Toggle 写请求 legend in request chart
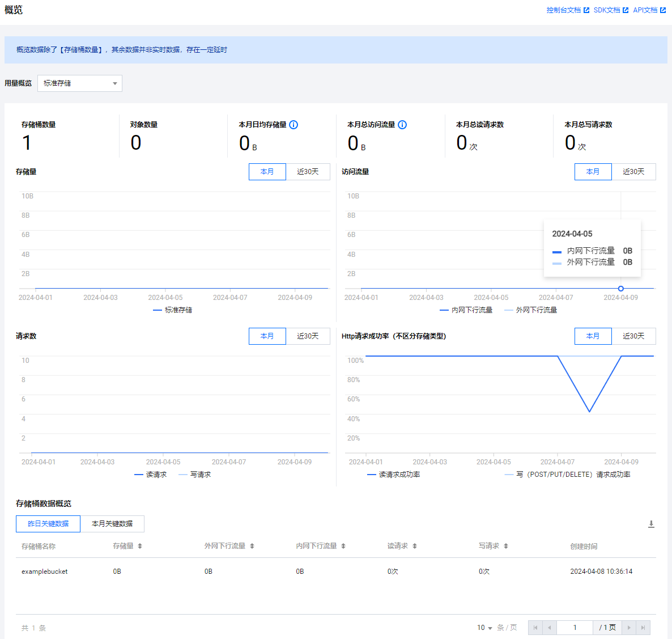The height and width of the screenshot is (639, 672). click(195, 475)
